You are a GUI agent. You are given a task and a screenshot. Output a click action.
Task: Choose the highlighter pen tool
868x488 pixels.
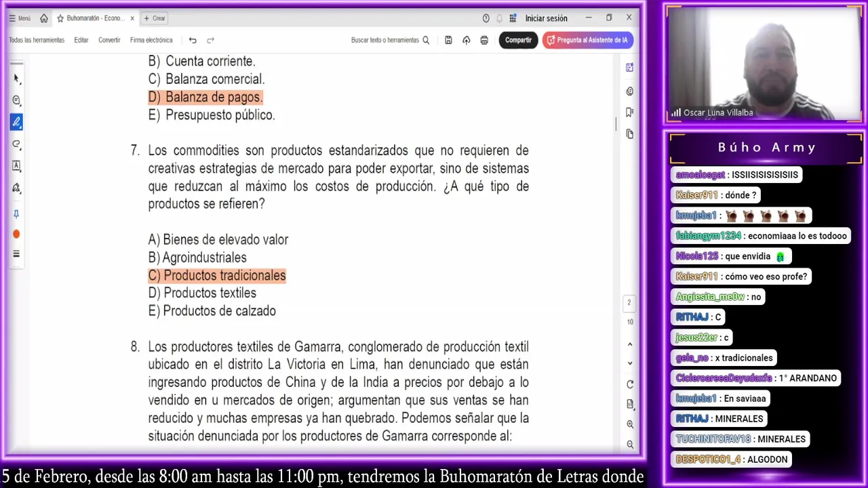(x=16, y=122)
